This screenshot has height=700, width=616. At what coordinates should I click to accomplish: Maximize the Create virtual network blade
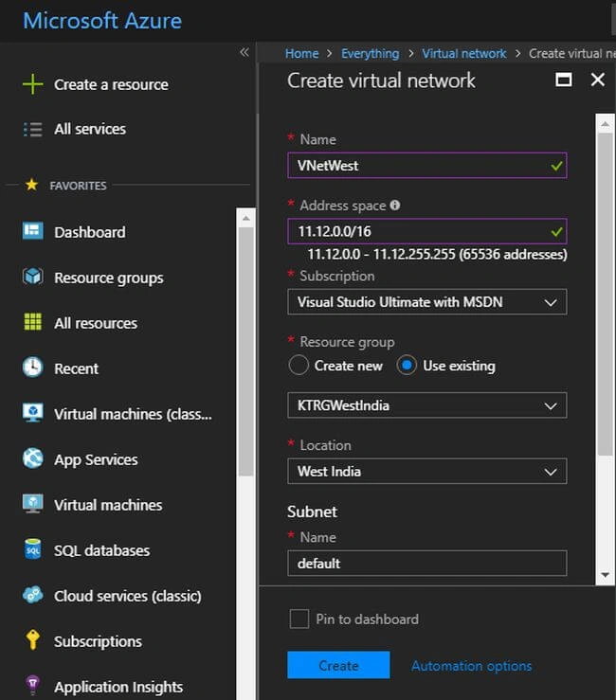point(563,80)
